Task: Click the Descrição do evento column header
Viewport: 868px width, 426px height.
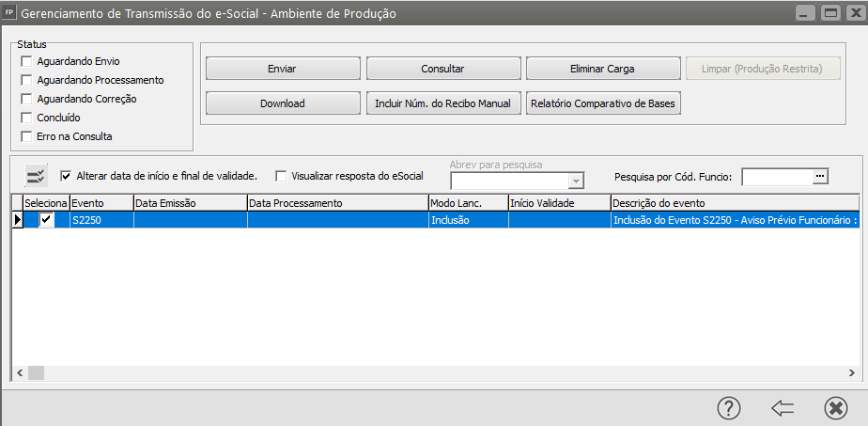Action: click(x=735, y=203)
